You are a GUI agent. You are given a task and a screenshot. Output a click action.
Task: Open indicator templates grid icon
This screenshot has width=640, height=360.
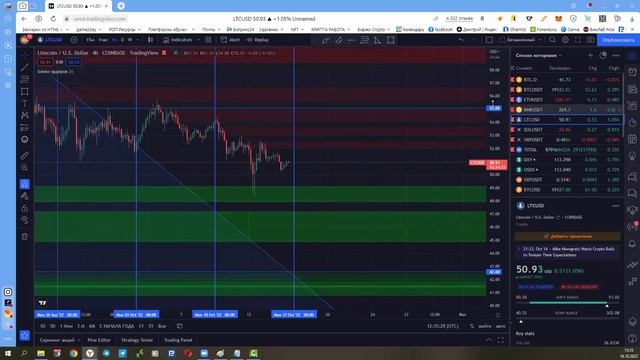pos(209,40)
